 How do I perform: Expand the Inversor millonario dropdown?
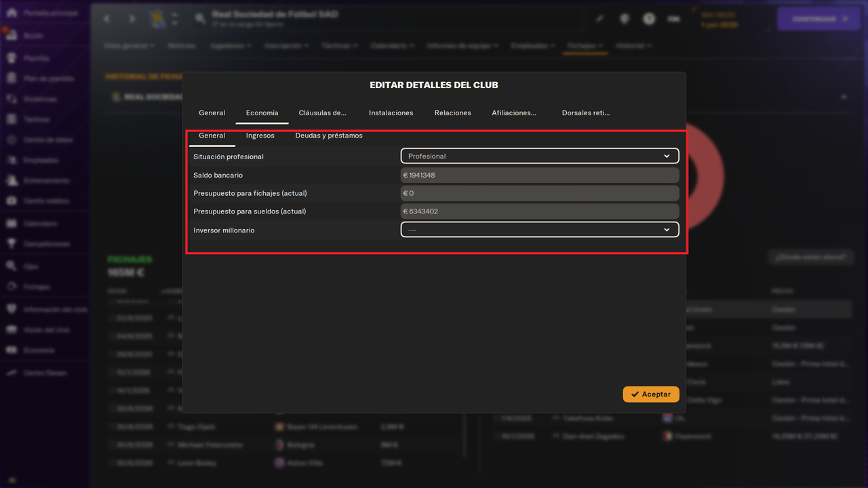click(540, 230)
